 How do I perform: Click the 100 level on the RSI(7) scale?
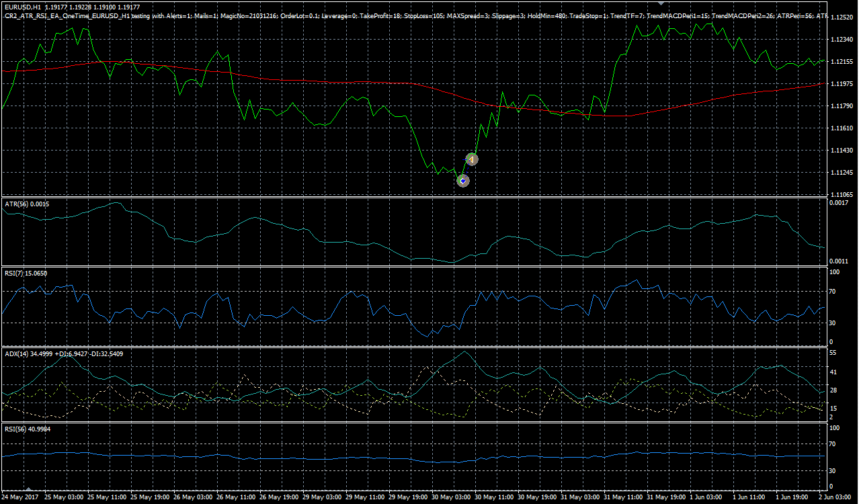coord(835,273)
